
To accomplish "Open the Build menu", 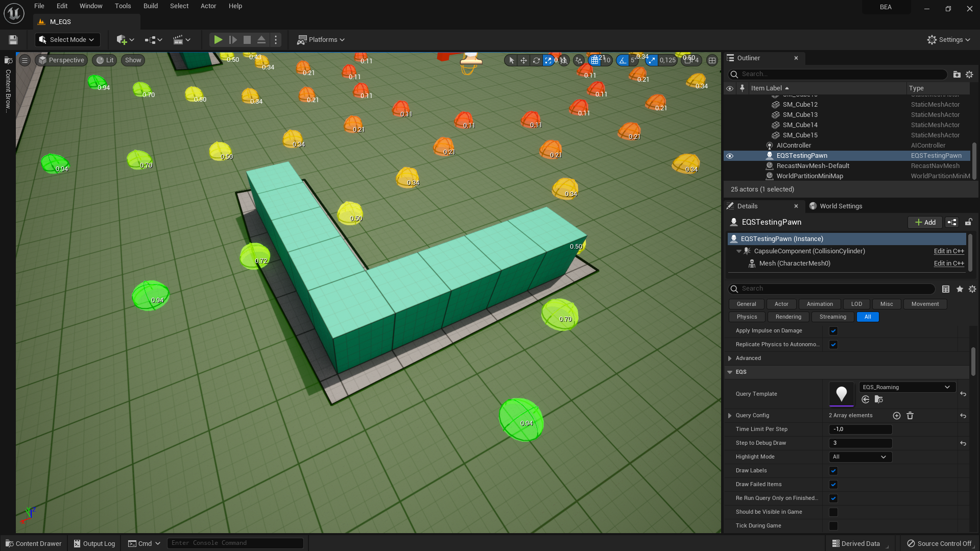I will 150,6.
